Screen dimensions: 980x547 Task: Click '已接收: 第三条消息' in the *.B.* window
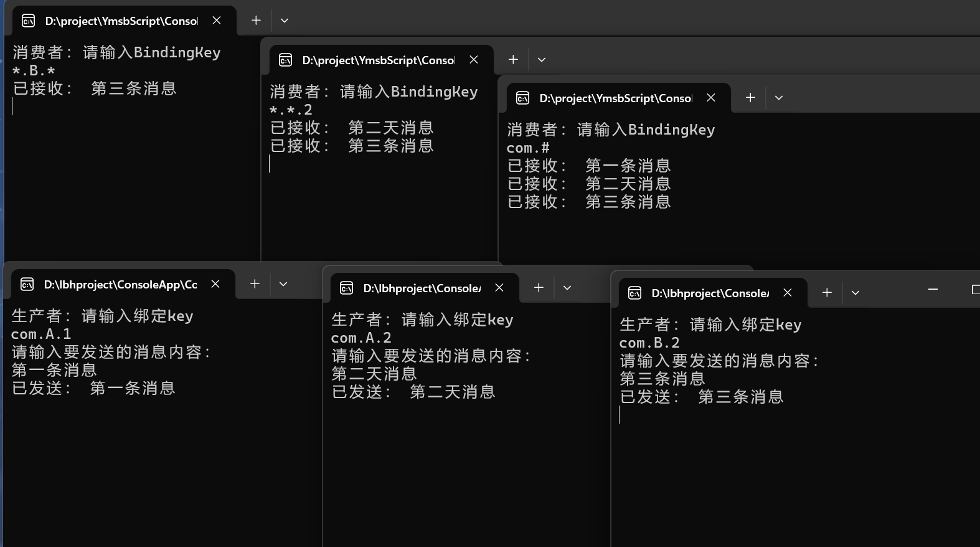[95, 88]
